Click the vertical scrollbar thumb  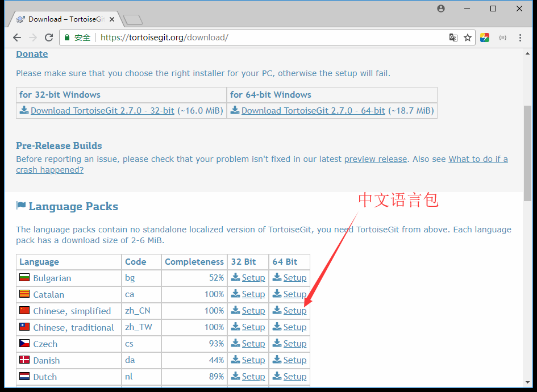coord(527,153)
